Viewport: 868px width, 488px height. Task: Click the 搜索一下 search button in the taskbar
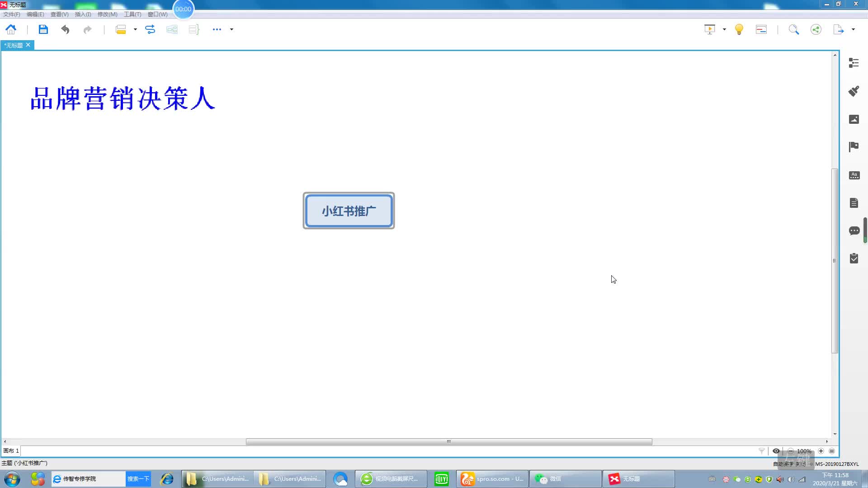[138, 479]
